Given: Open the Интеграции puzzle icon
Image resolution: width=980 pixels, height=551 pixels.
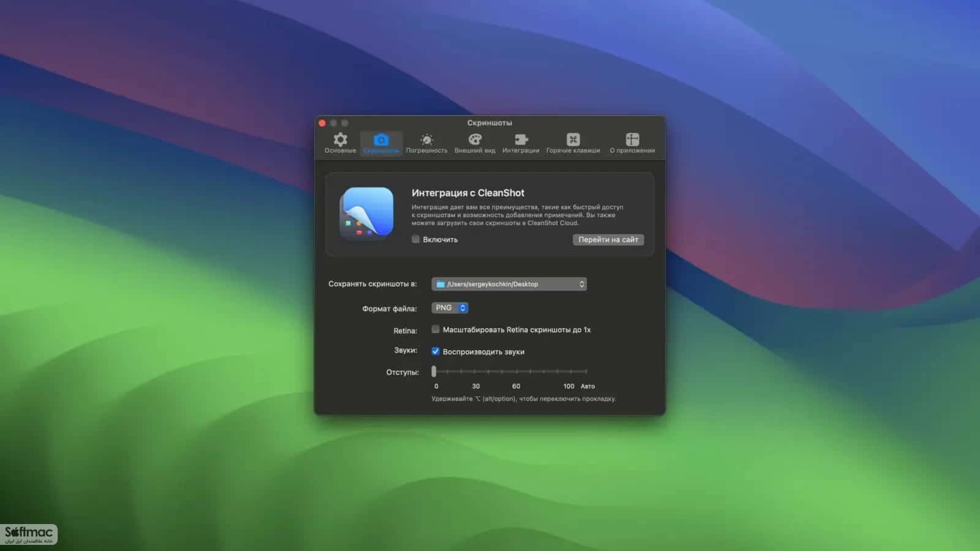Looking at the screenshot, I should point(521,140).
